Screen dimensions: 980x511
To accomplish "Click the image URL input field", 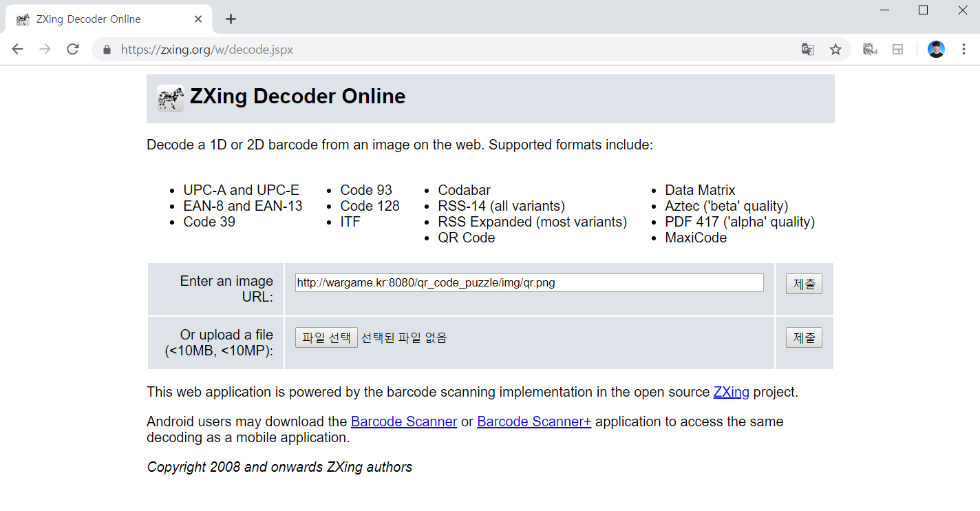I will point(529,282).
